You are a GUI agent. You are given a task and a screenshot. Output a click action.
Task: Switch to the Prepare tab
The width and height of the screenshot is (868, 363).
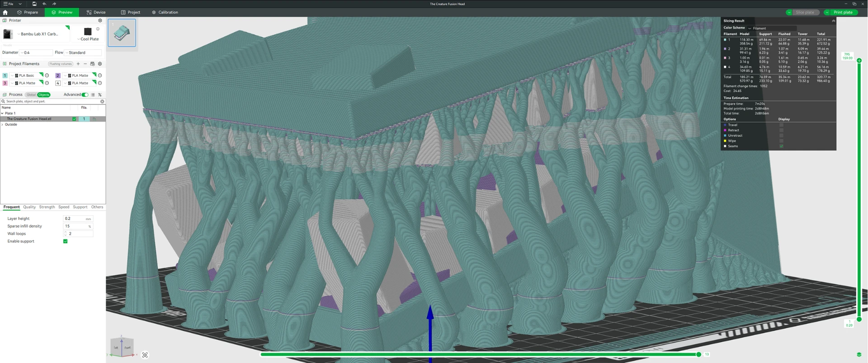(28, 12)
